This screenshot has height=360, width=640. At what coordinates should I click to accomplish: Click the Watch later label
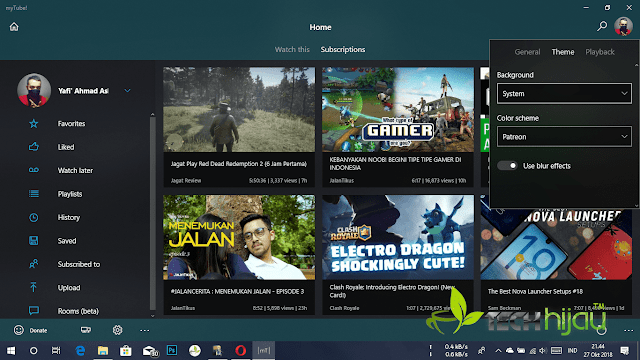coord(75,171)
